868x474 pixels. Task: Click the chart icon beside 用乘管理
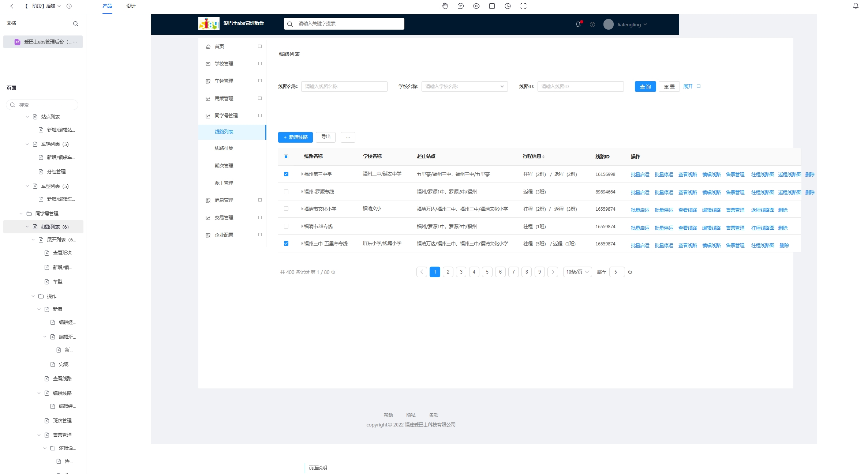(208, 98)
